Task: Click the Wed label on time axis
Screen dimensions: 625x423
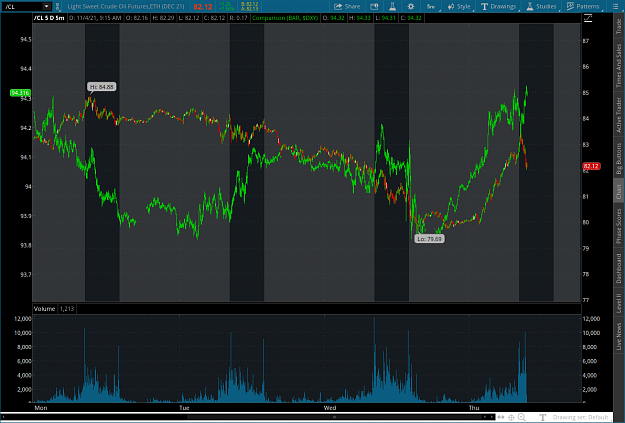Action: click(x=330, y=408)
